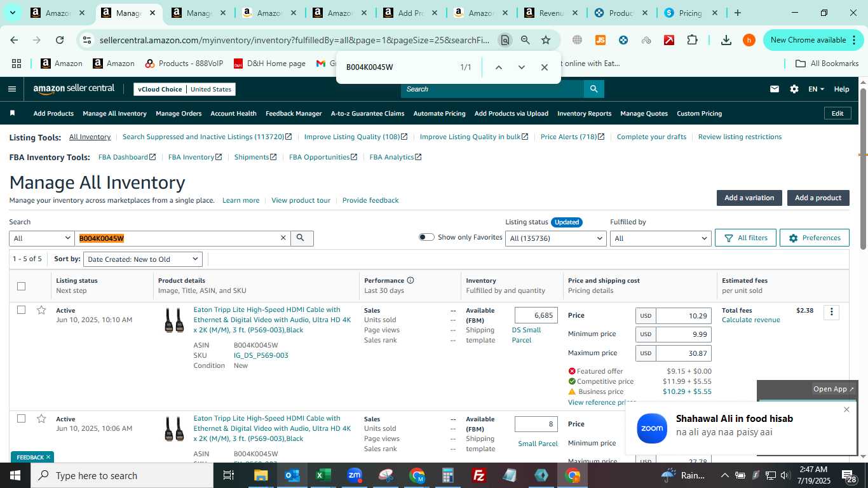Open Seller Central settings gear

(794, 89)
